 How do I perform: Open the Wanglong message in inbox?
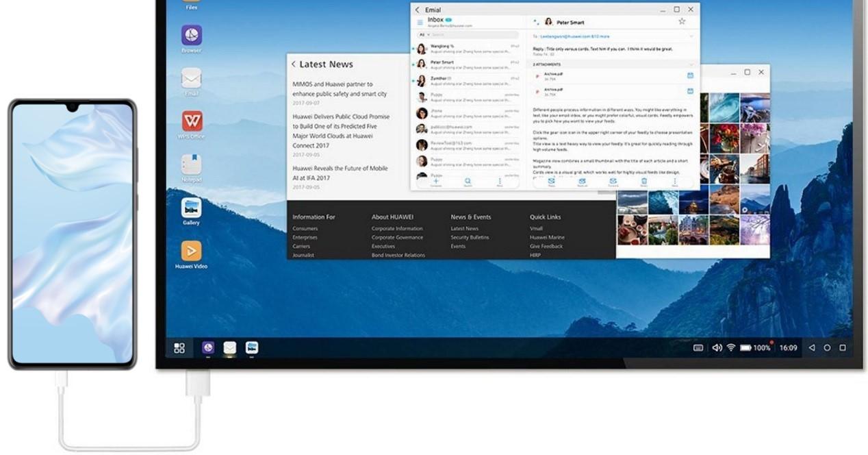tap(466, 48)
